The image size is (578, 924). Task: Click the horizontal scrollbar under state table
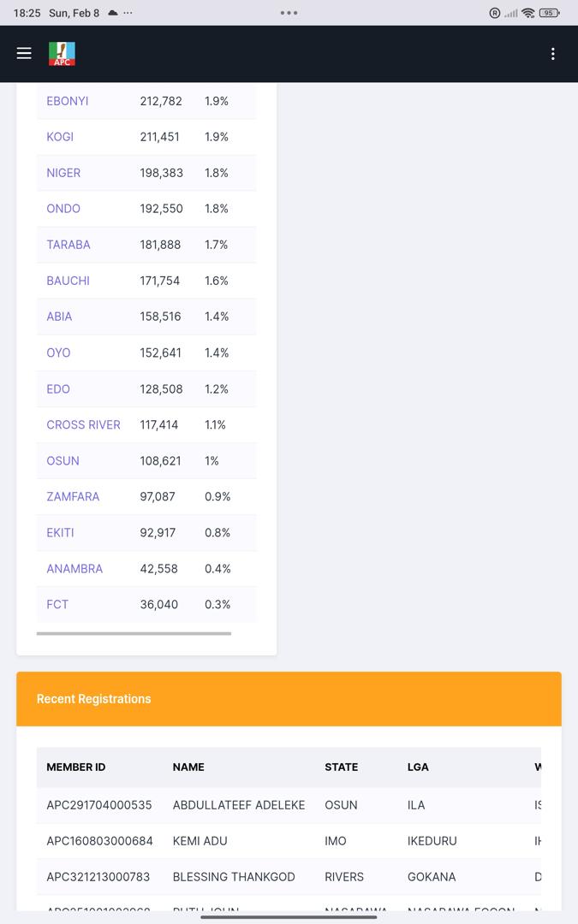point(134,634)
